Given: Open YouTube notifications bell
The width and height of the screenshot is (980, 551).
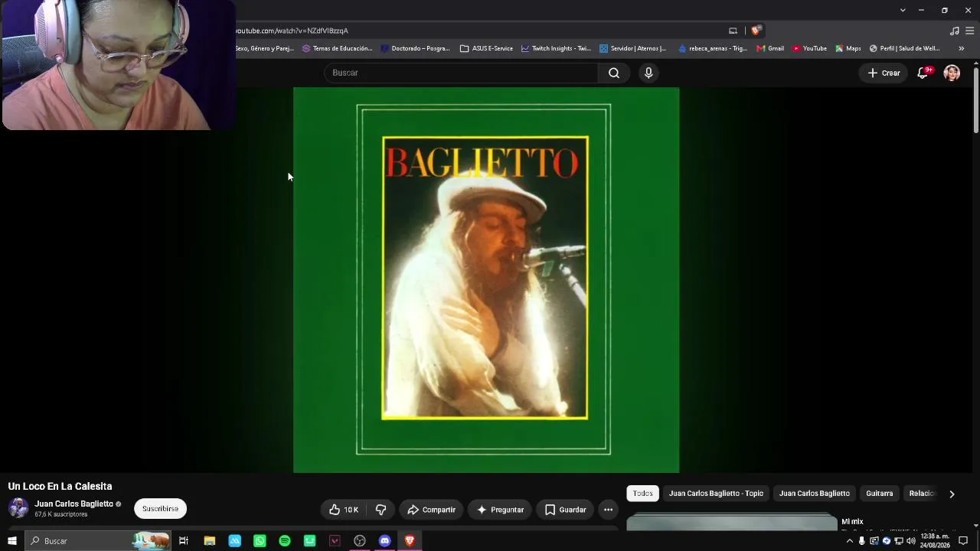Looking at the screenshot, I should point(923,73).
